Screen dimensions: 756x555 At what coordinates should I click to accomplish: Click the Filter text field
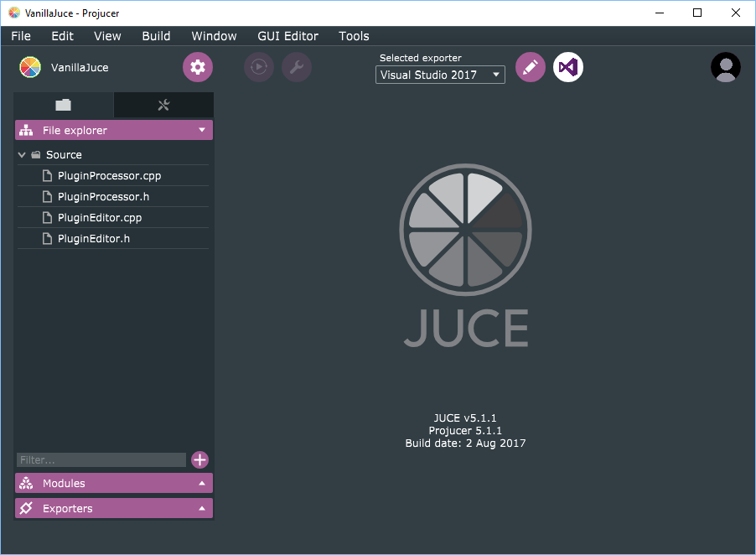pos(101,460)
